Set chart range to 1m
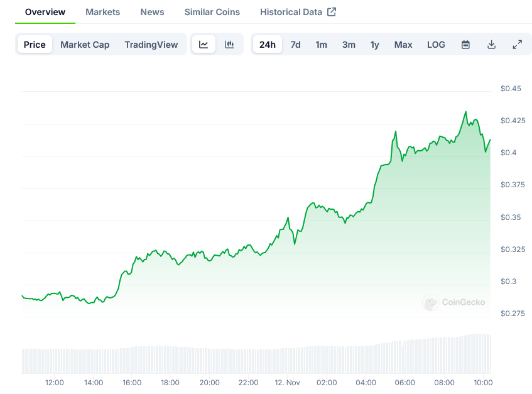532x394 pixels. pyautogui.click(x=322, y=45)
